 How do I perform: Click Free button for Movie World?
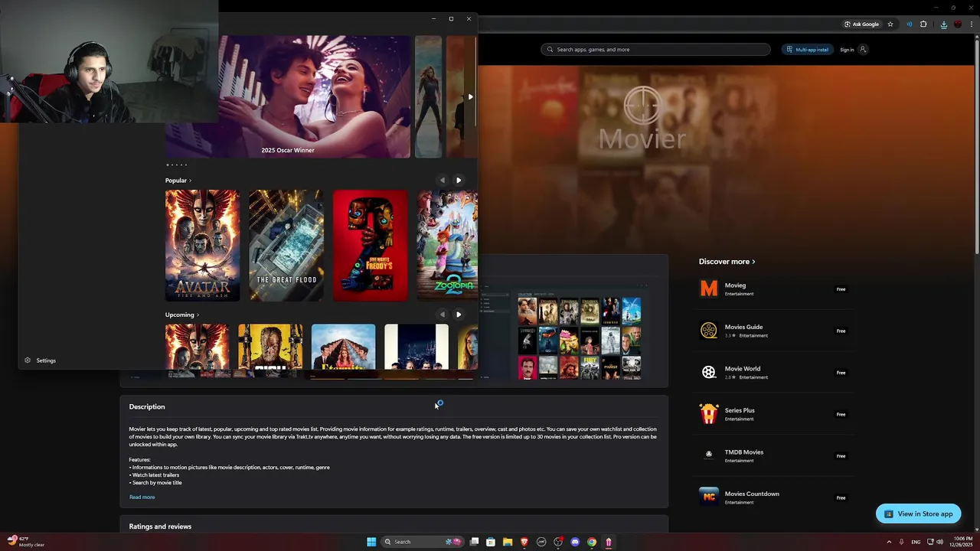[841, 373]
